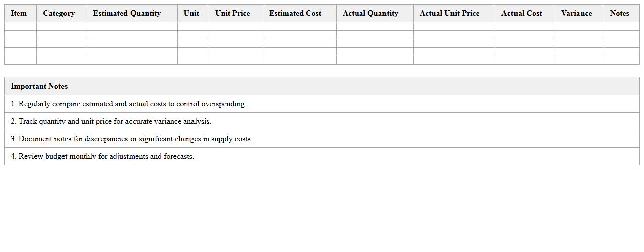Select the note about documenting discrepancies

pos(132,139)
